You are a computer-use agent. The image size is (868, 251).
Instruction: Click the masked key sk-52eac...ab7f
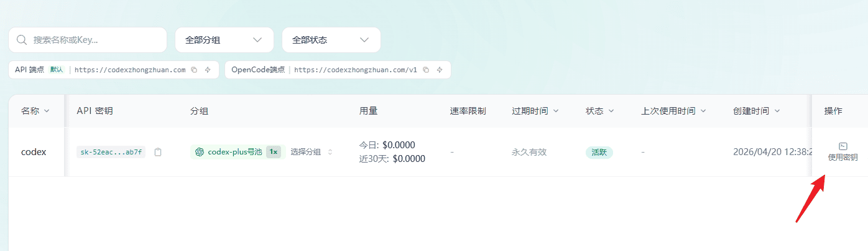click(x=111, y=152)
